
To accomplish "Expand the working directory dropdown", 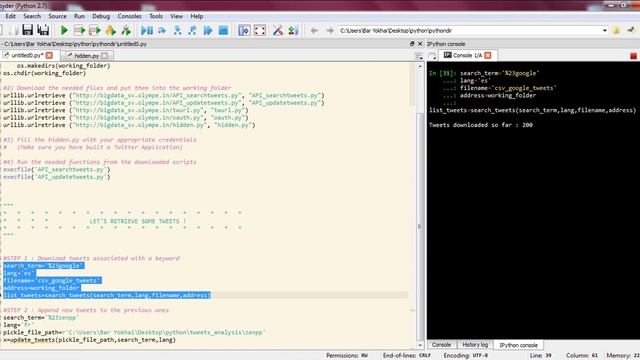I will pyautogui.click(x=604, y=31).
